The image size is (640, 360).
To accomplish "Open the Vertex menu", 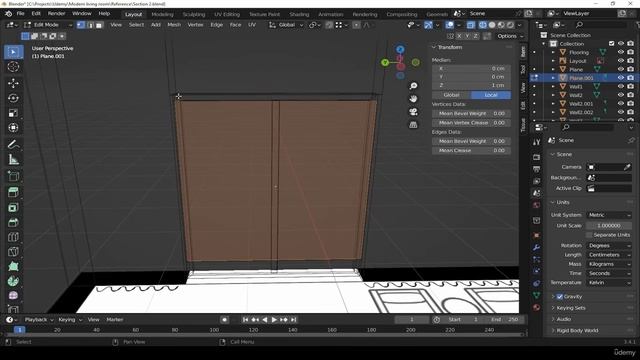I will (195, 25).
